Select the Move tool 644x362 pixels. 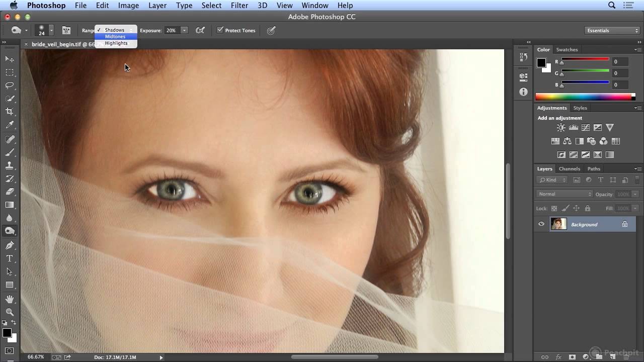coord(10,59)
